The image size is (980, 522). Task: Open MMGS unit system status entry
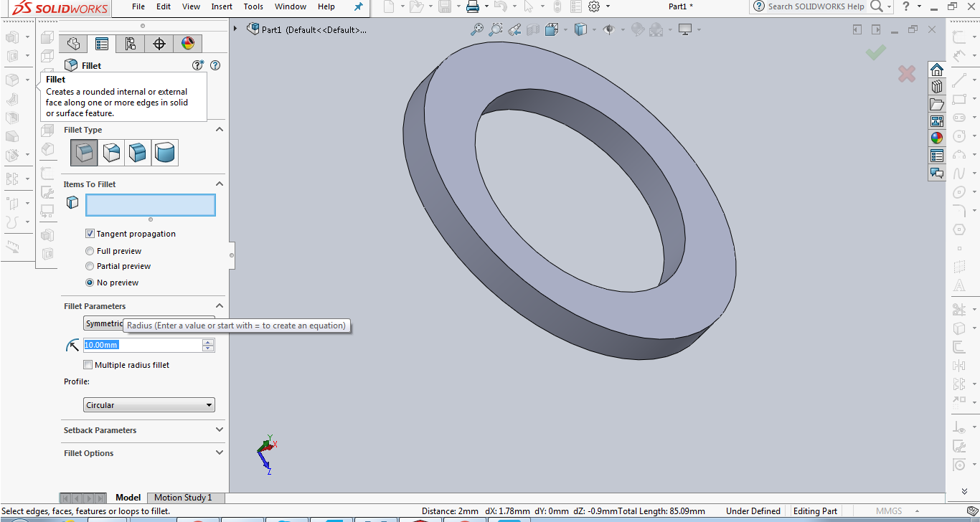coord(889,511)
